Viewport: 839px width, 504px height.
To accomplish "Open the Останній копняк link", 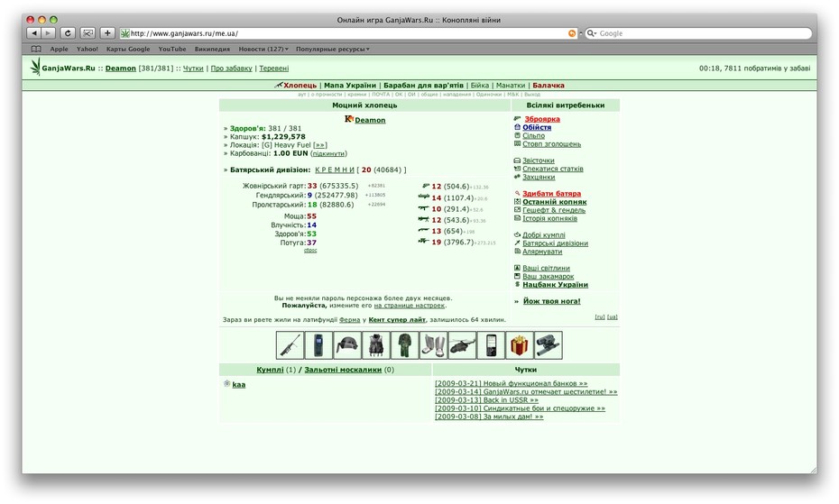I will click(554, 202).
